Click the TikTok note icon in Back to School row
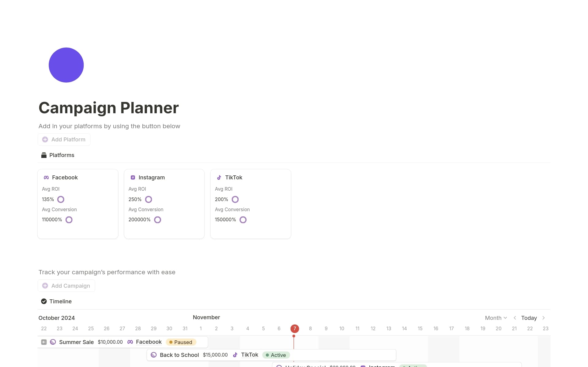This screenshot has width=588, height=367. 235,355
